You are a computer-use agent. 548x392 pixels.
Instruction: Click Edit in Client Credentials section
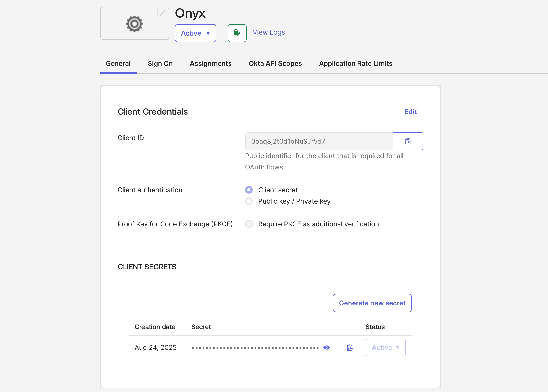pyautogui.click(x=411, y=111)
